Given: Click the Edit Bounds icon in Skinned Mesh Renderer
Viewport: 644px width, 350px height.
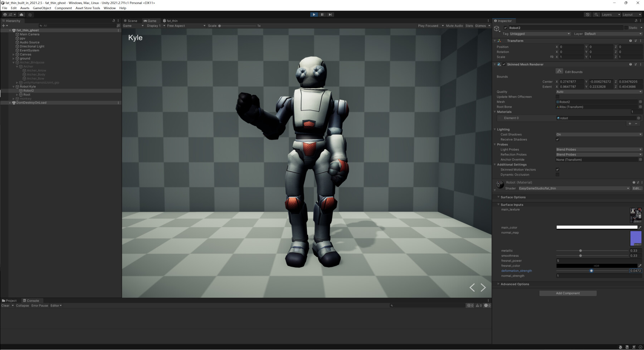Looking at the screenshot, I should point(559,71).
